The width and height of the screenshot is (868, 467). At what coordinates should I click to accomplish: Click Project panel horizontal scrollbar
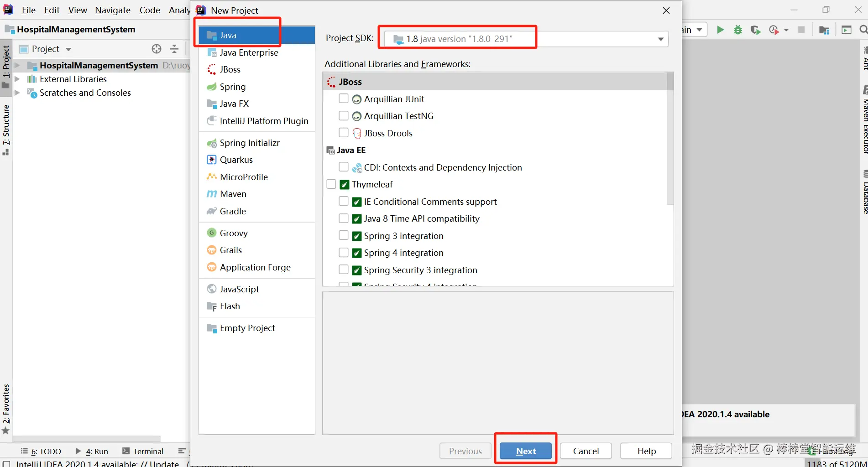(87, 439)
